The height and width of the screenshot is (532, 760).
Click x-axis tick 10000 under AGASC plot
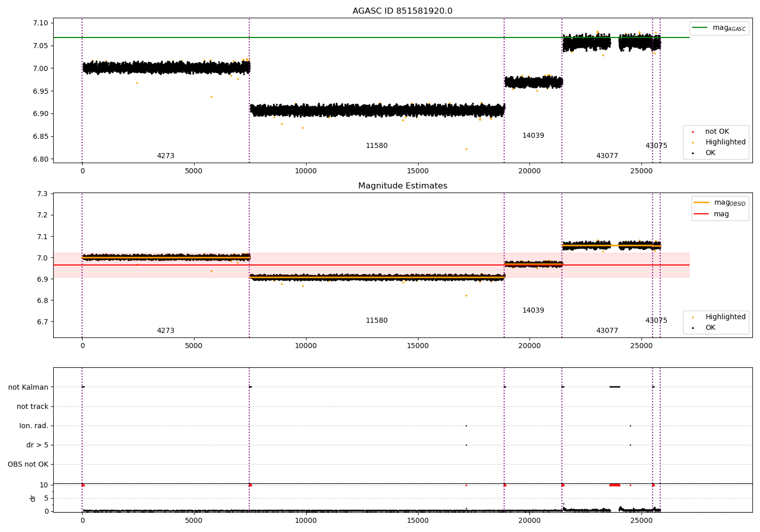click(x=306, y=171)
